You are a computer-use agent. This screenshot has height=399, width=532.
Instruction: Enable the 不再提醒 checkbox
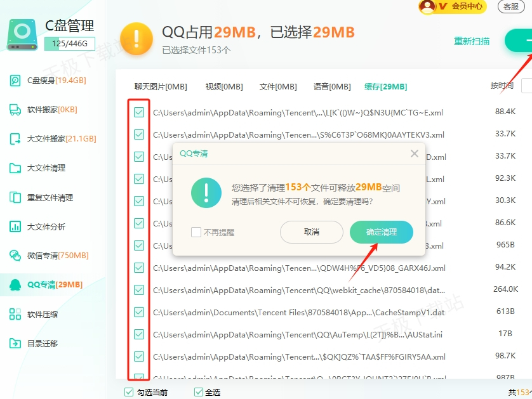coord(196,232)
